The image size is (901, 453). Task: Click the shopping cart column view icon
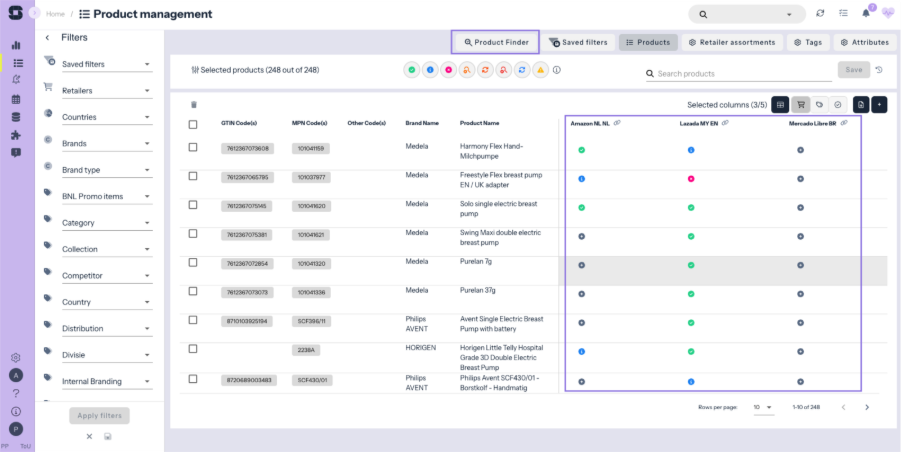(x=801, y=104)
